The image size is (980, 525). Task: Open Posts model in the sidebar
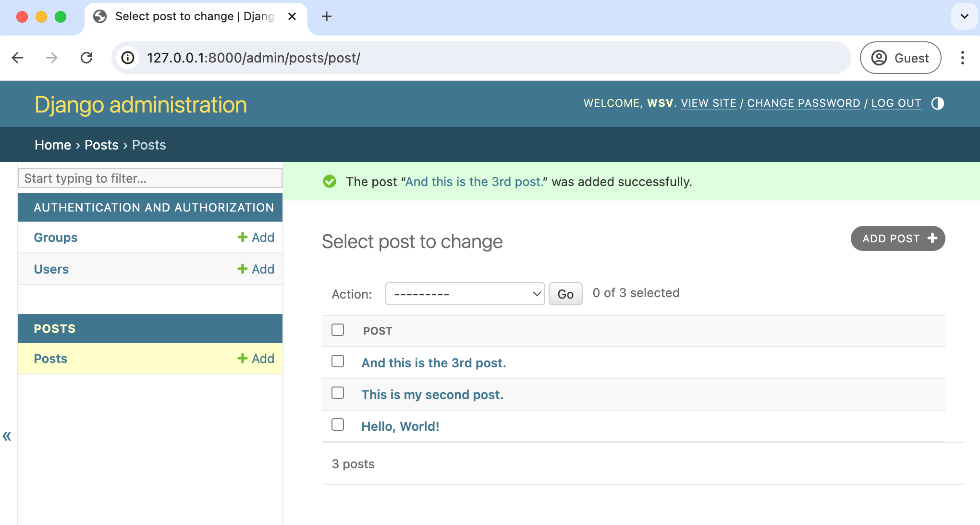50,359
